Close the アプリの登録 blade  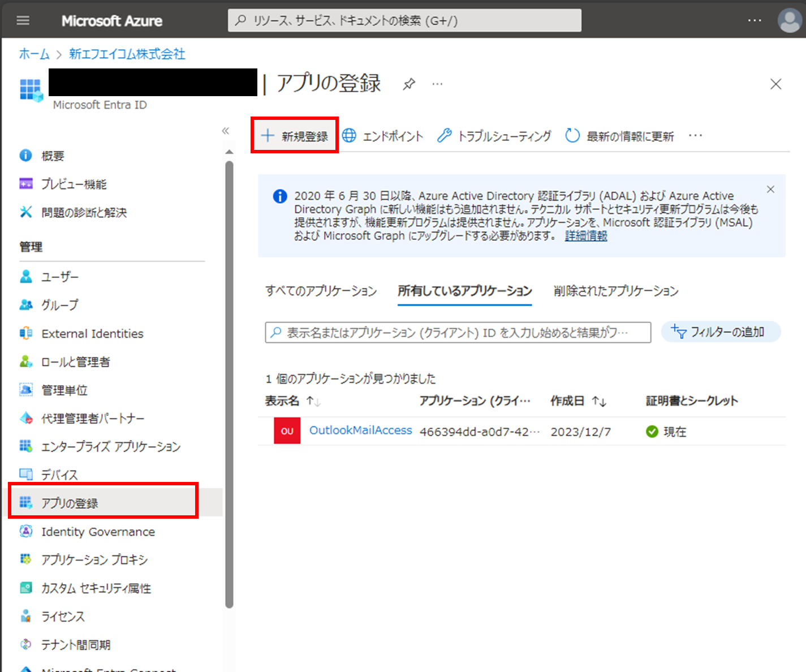(x=775, y=84)
